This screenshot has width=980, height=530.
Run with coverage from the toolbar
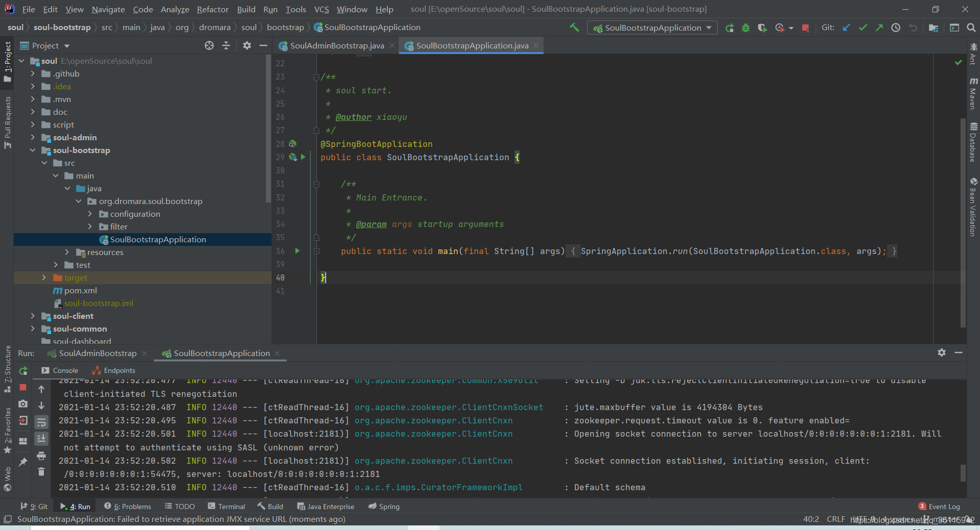coord(762,28)
